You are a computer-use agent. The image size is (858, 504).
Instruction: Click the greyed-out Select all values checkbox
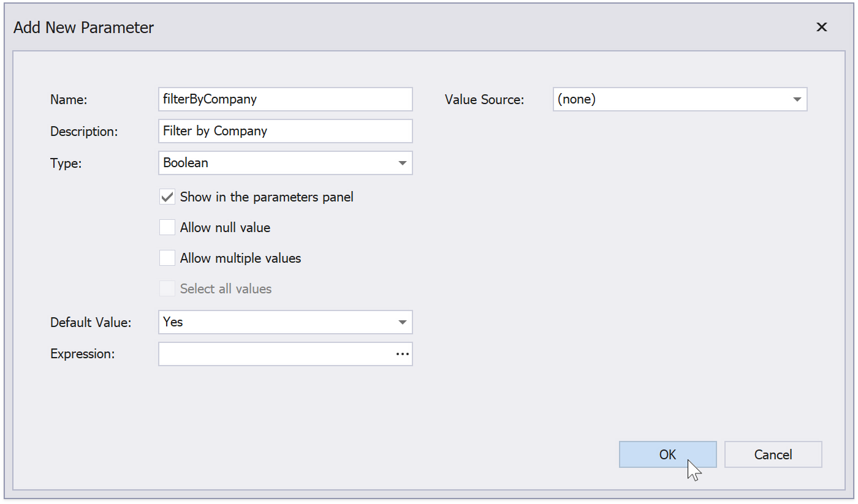(167, 289)
